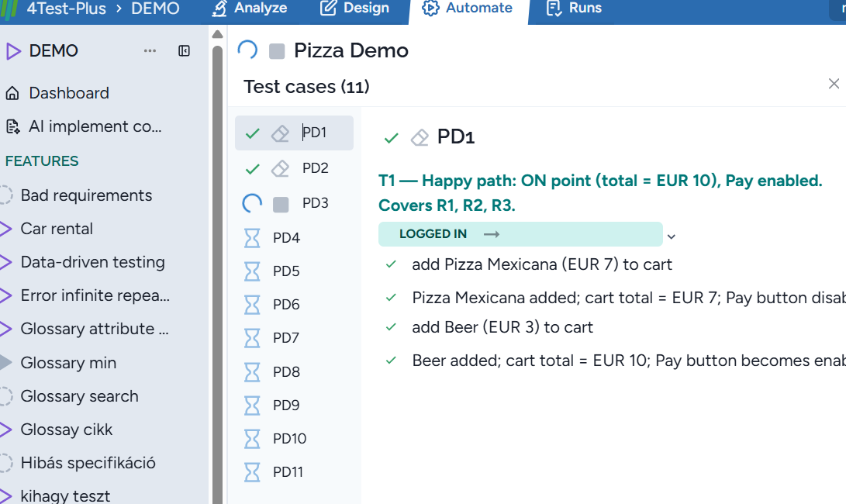Select test case PD5
The image size is (846, 504).
coord(286,271)
